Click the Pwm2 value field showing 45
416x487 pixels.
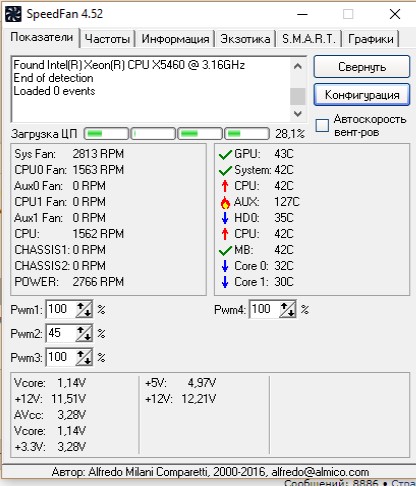point(61,333)
